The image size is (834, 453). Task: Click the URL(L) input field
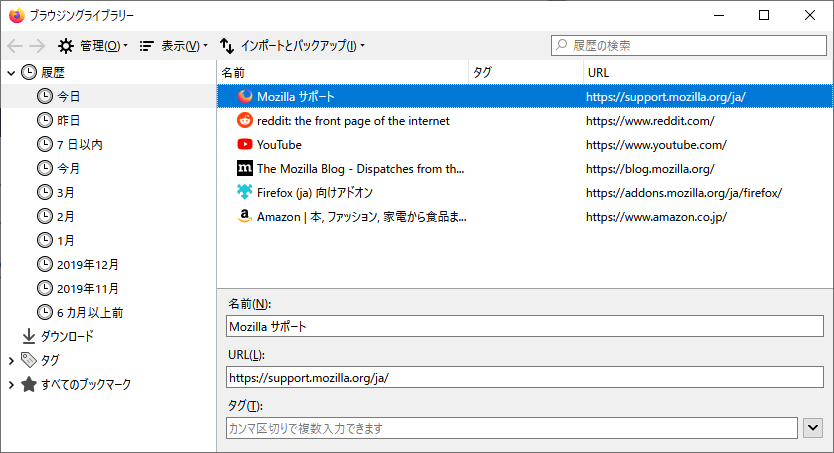coord(524,377)
